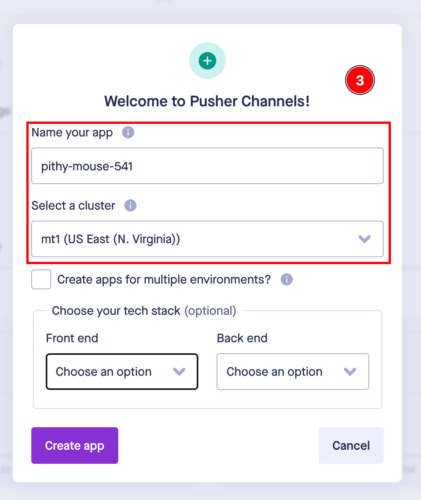Click the info icon beside multiple environments
This screenshot has width=421, height=500.
click(287, 279)
